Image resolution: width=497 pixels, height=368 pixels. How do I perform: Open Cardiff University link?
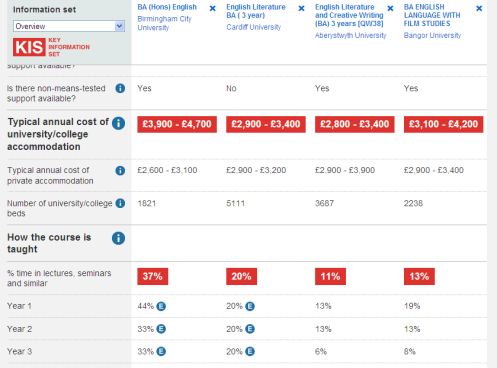pyautogui.click(x=254, y=27)
